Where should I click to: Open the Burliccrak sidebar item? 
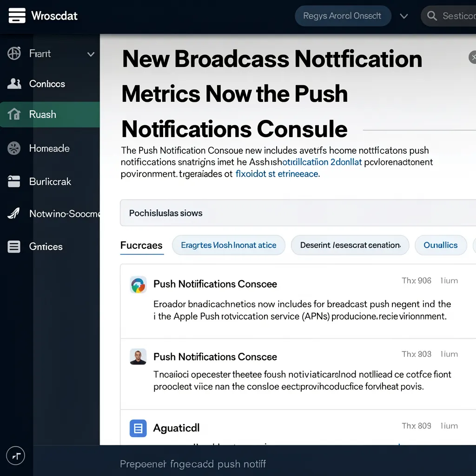point(50,182)
